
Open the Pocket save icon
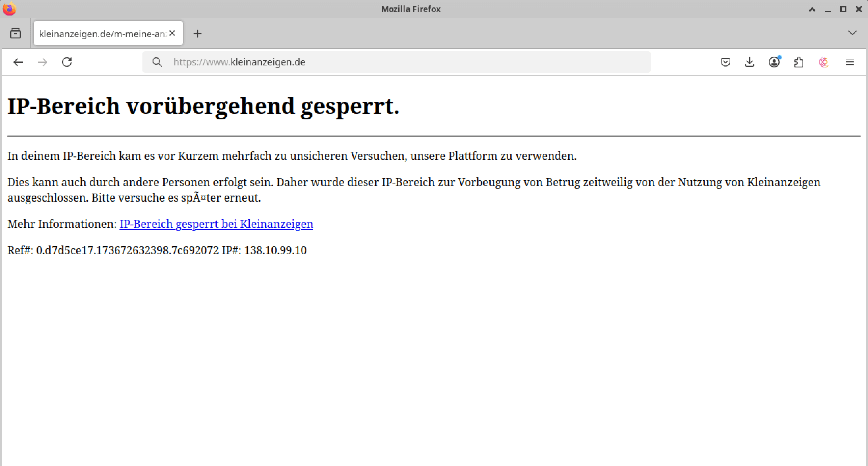(725, 62)
